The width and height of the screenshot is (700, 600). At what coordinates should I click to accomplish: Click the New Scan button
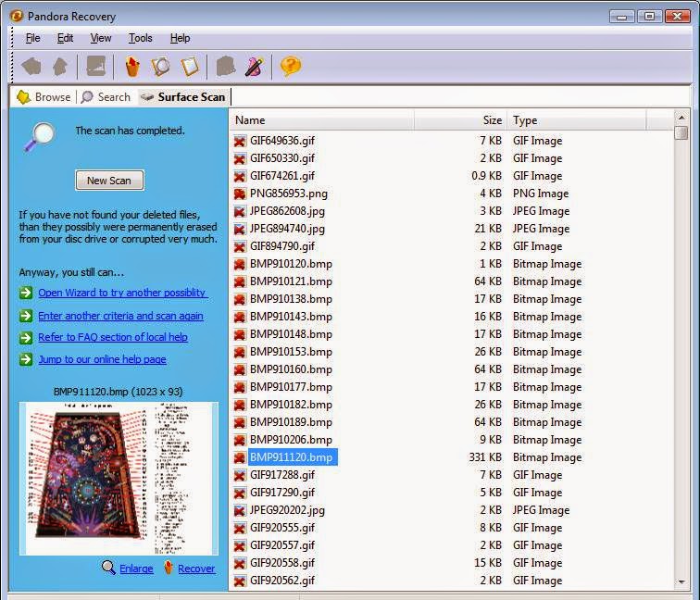(x=109, y=181)
